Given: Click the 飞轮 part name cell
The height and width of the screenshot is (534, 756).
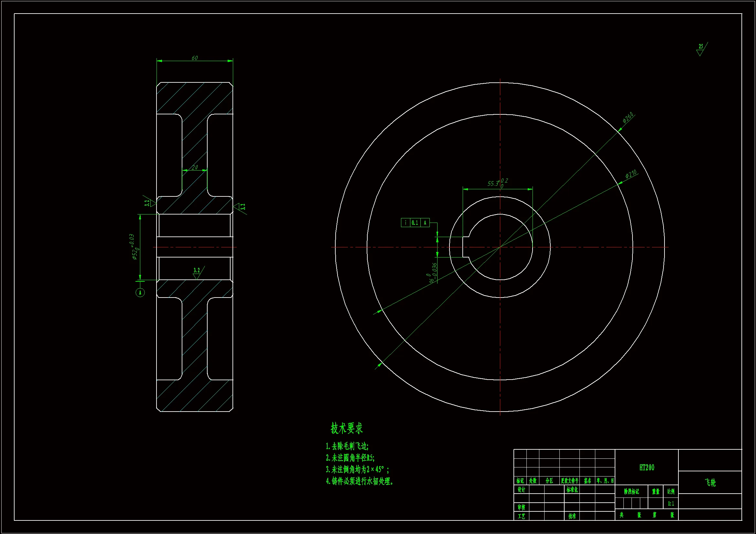Looking at the screenshot, I should pyautogui.click(x=710, y=483).
